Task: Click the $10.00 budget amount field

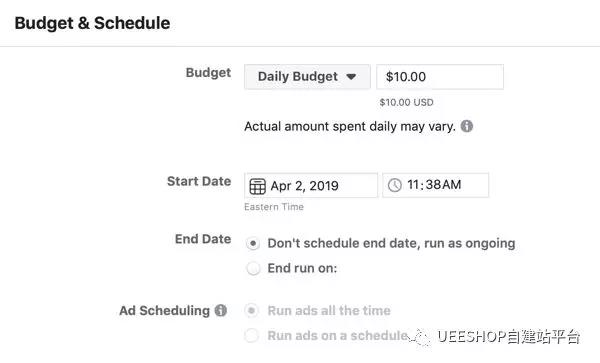Action: [x=440, y=77]
